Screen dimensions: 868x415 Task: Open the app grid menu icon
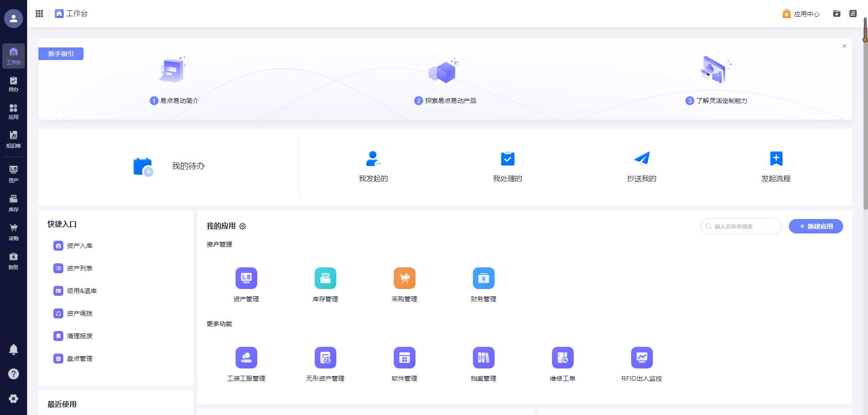coord(39,14)
